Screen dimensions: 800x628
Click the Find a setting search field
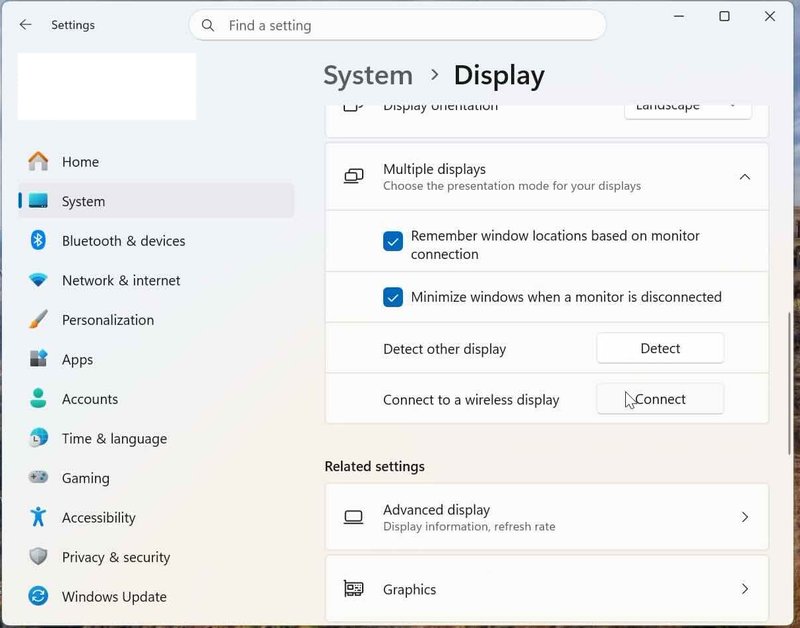[x=397, y=25]
